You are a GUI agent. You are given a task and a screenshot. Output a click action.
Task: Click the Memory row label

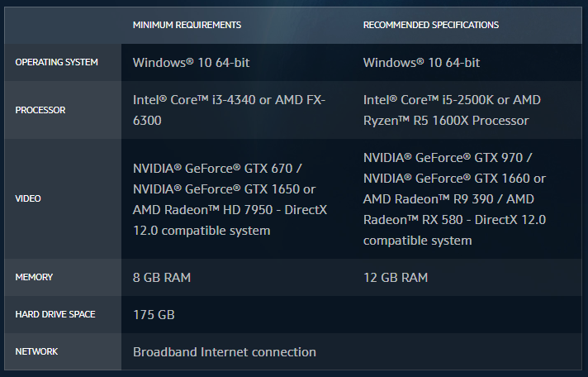34,278
